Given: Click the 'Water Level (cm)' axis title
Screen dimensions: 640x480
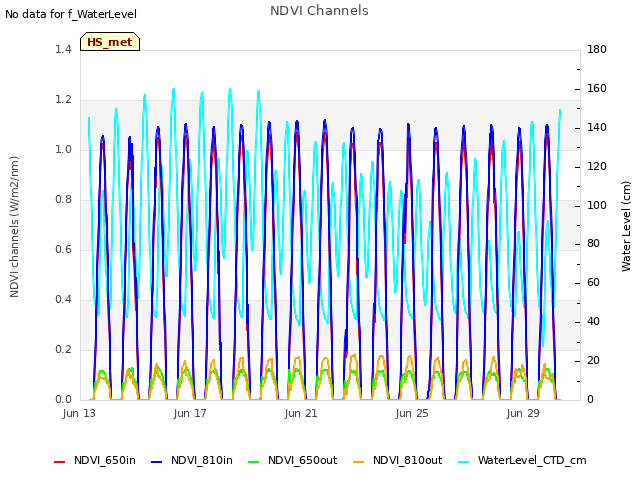Looking at the screenshot, I should click(x=626, y=227).
